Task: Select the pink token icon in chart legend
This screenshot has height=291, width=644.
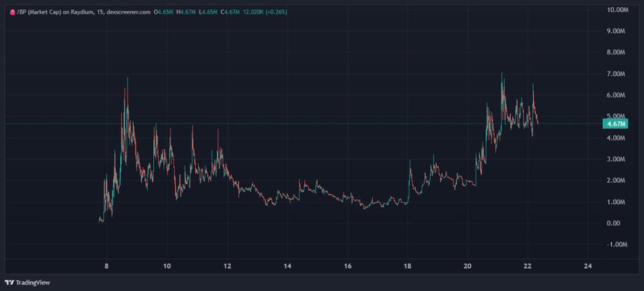Action: coord(12,12)
